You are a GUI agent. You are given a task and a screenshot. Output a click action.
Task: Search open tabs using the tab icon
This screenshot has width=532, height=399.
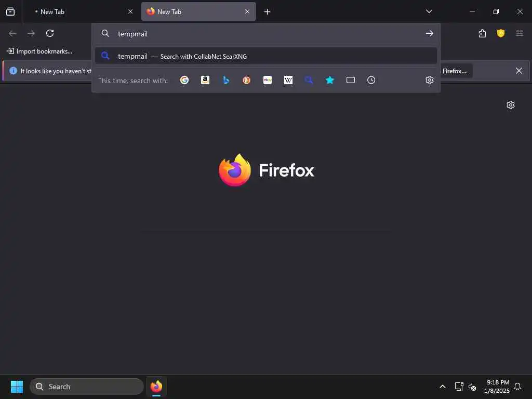pos(351,80)
